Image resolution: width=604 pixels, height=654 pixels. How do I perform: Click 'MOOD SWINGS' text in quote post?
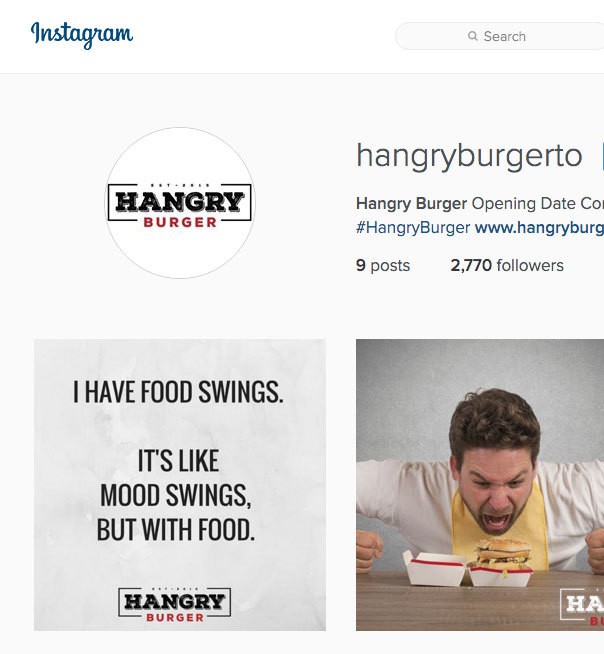click(x=176, y=496)
